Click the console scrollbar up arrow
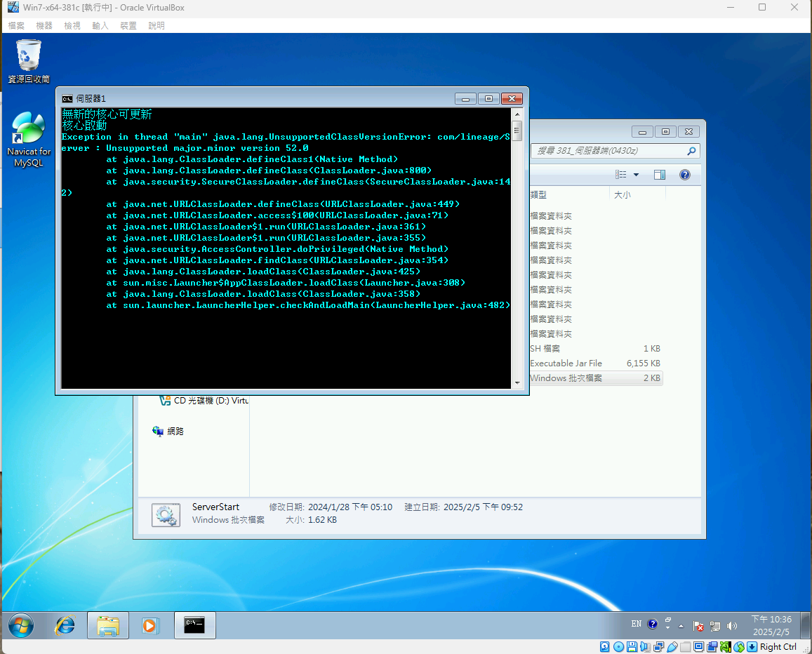This screenshot has width=812, height=654. tap(517, 114)
